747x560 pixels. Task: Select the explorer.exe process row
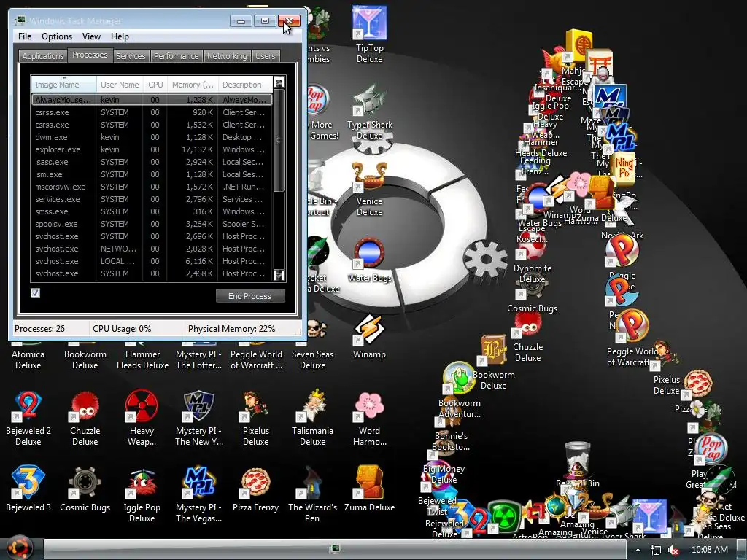(152, 149)
